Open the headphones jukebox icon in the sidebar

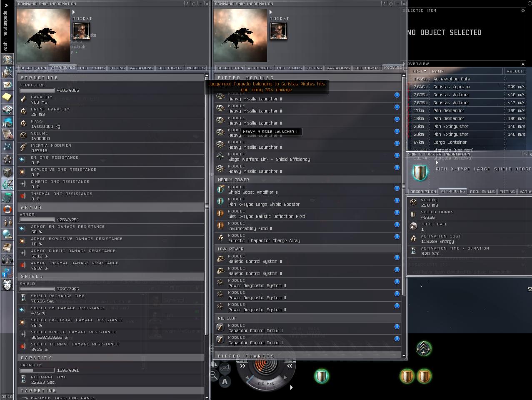point(7,260)
